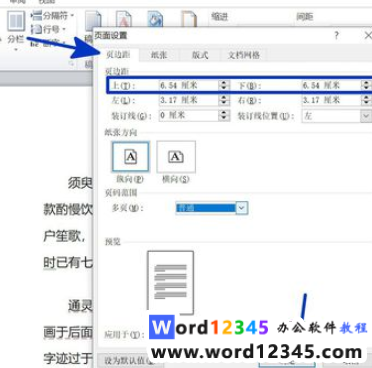Screen dimensions: 372x368
Task: Click document text line 时已有七
Action: point(68,263)
